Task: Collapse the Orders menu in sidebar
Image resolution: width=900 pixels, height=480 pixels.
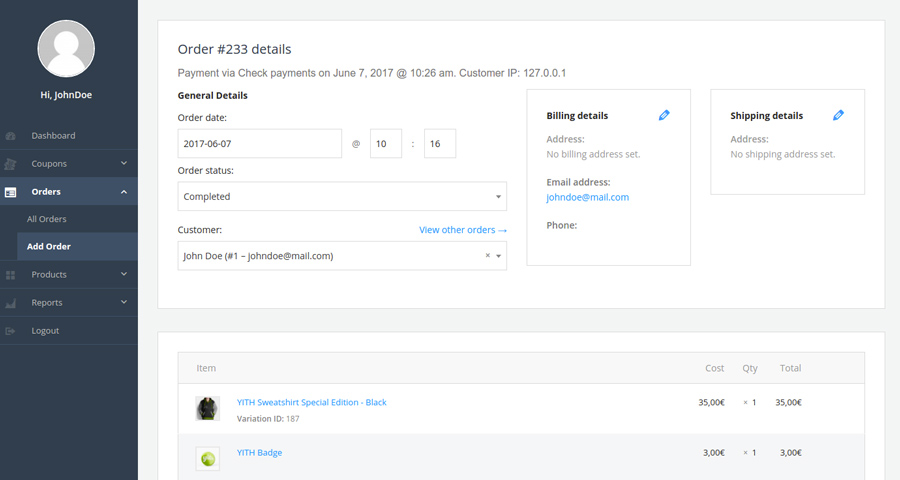Action: [x=124, y=192]
